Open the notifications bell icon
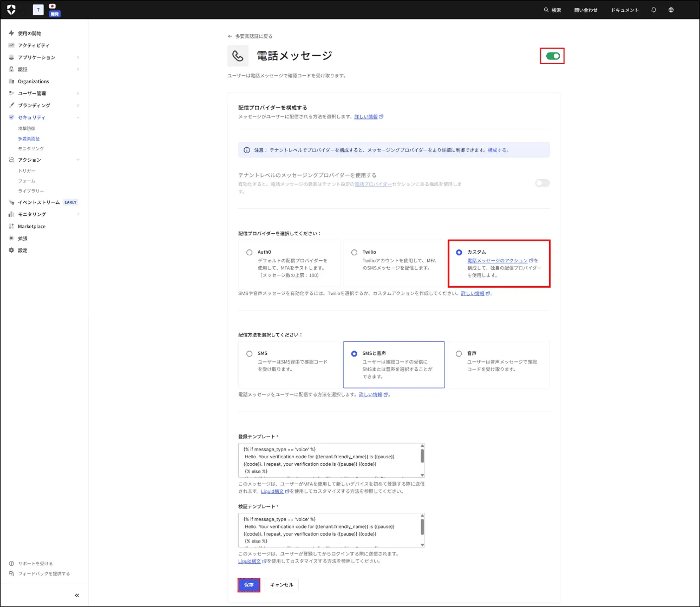700x607 pixels. pyautogui.click(x=653, y=10)
